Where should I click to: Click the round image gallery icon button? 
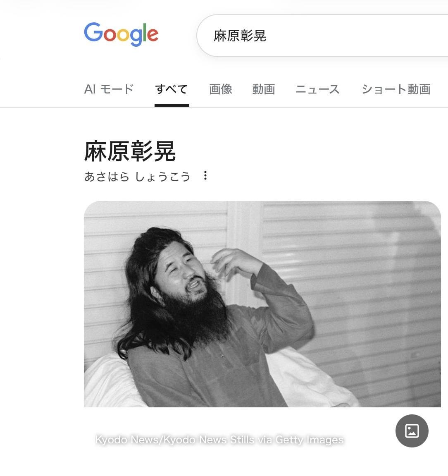coord(412,431)
